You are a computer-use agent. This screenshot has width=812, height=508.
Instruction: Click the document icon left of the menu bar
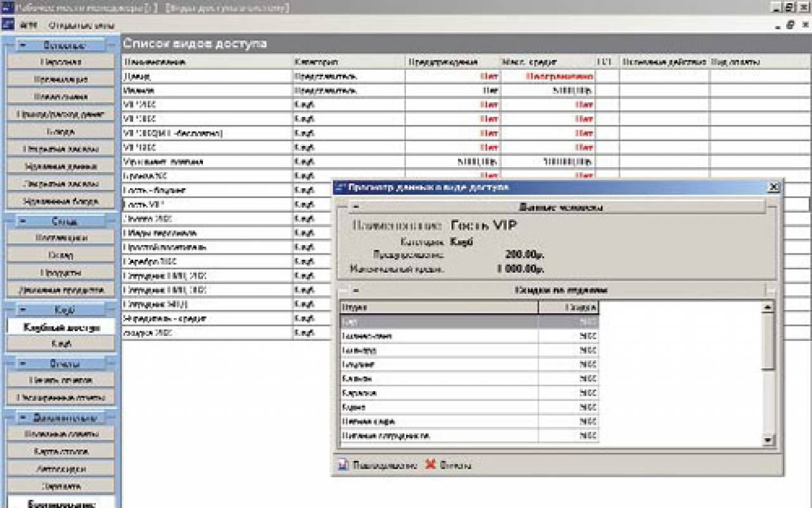7,25
